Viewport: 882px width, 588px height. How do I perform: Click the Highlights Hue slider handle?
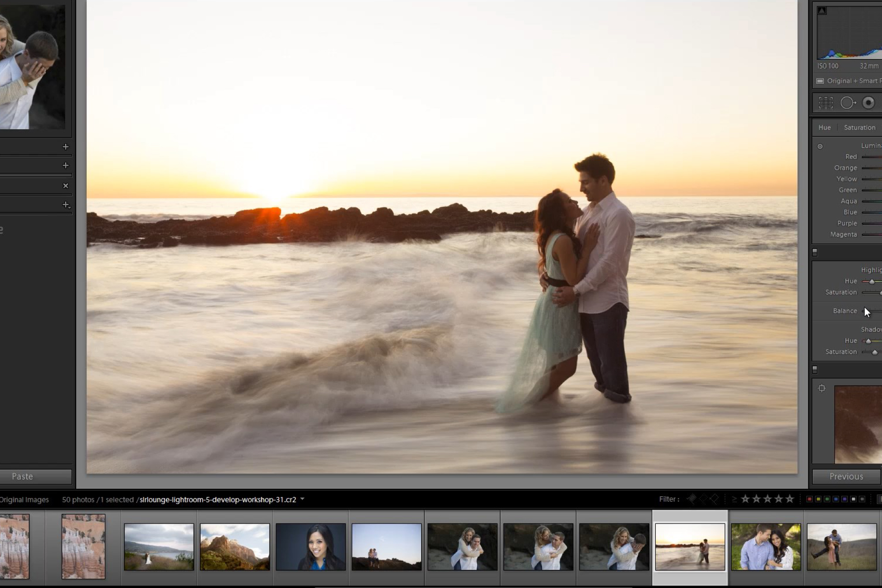click(x=872, y=281)
